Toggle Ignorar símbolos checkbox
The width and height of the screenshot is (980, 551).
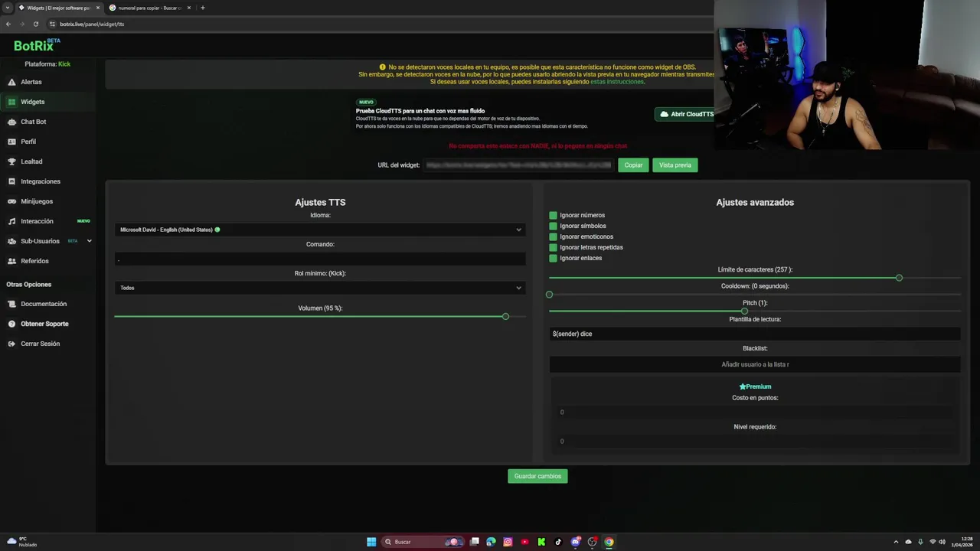point(553,226)
